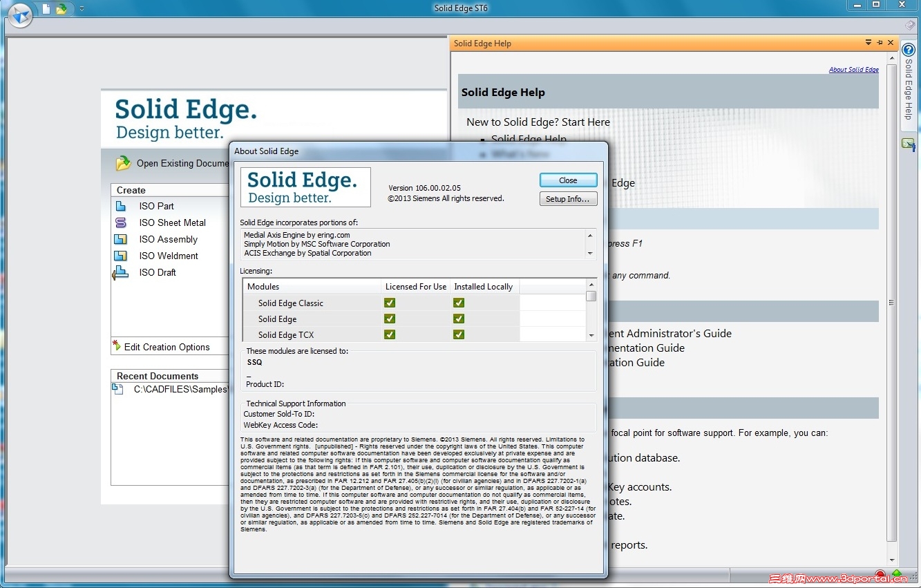Click the About Solid Edge dialog title bar
This screenshot has width=921, height=588.
(418, 151)
